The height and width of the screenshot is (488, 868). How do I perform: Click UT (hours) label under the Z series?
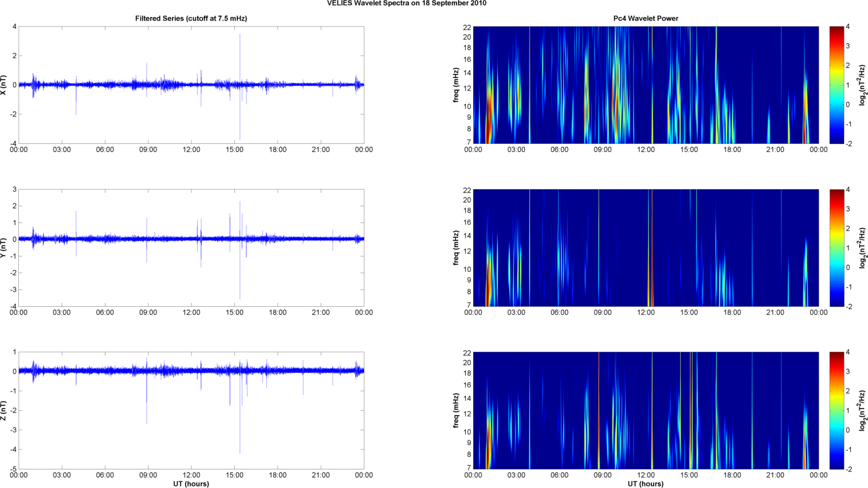(x=191, y=484)
